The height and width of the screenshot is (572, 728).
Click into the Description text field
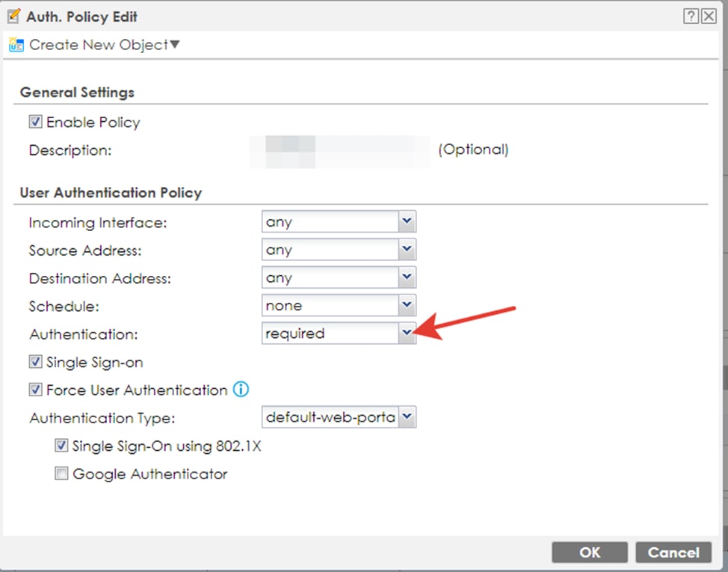pos(342,150)
